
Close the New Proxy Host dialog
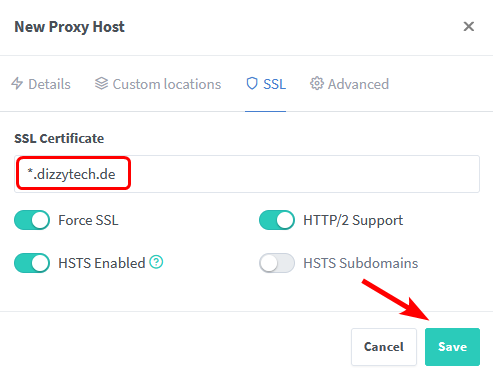point(469,26)
